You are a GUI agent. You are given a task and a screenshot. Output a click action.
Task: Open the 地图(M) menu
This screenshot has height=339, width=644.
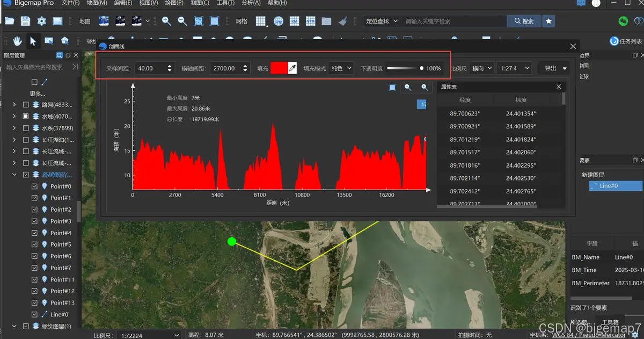(97, 3)
